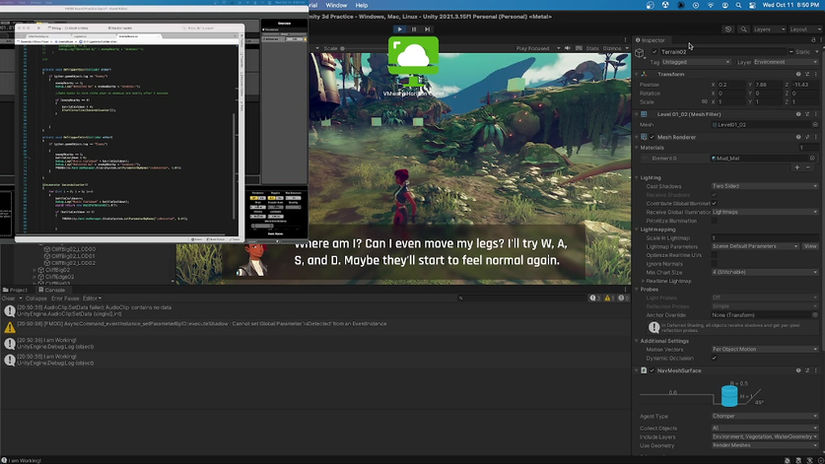Open the Lightmap Parameters dropdown
Viewport: 825px width, 464px height.
(x=755, y=246)
